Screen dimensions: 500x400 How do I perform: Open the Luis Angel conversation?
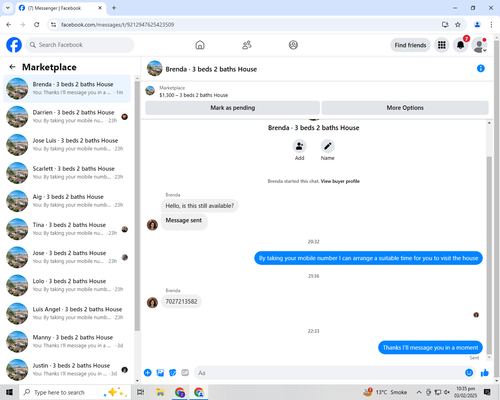[x=67, y=313]
